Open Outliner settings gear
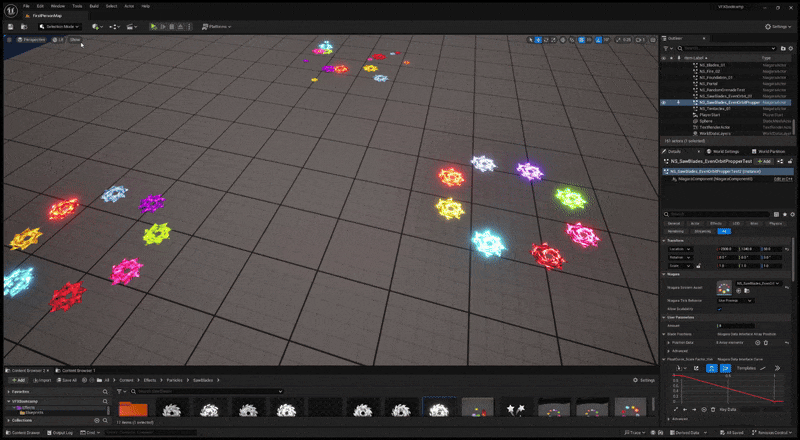The image size is (800, 440). 791,48
